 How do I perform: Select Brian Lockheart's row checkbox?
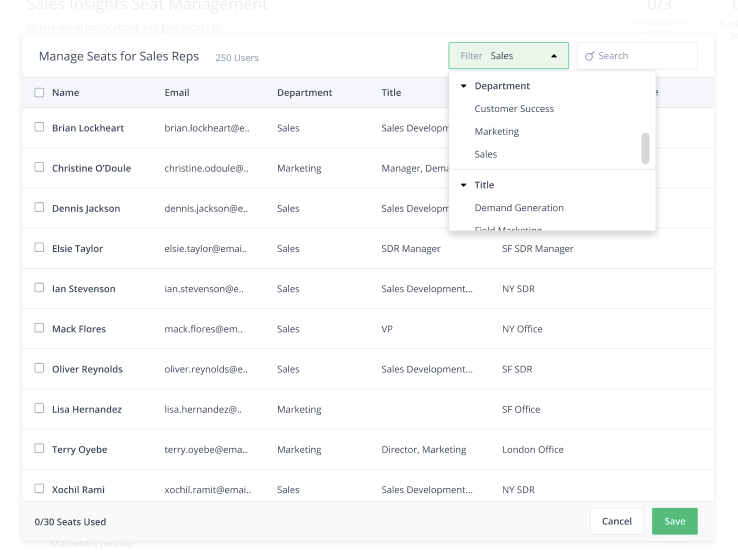click(x=39, y=128)
